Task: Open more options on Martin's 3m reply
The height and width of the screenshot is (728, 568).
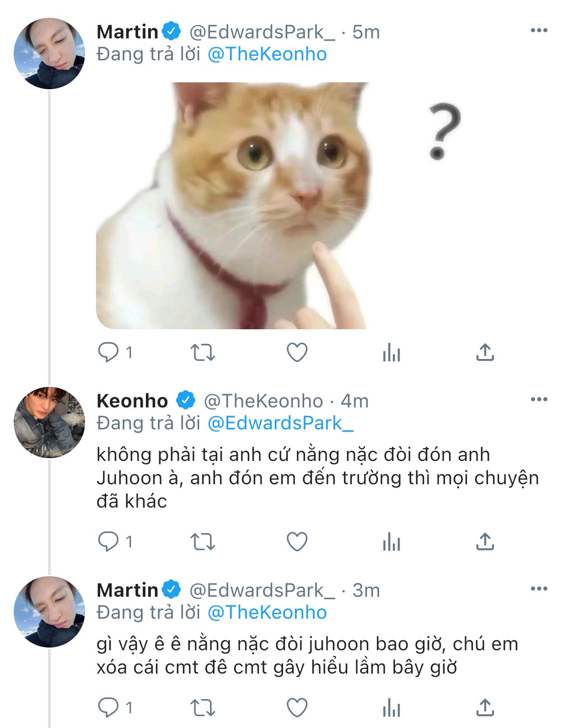Action: click(539, 589)
